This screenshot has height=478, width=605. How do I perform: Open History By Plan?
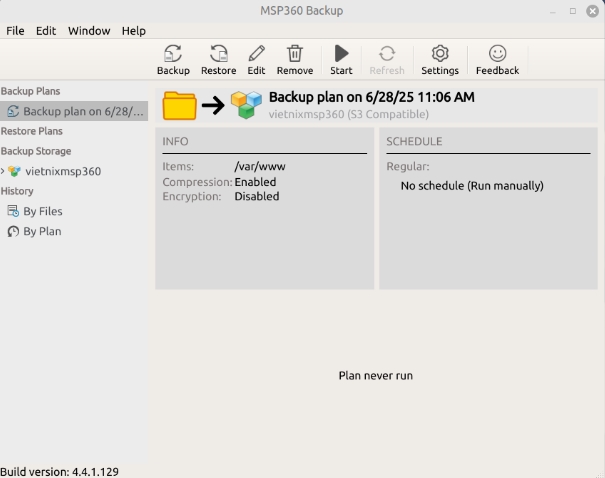coord(42,231)
